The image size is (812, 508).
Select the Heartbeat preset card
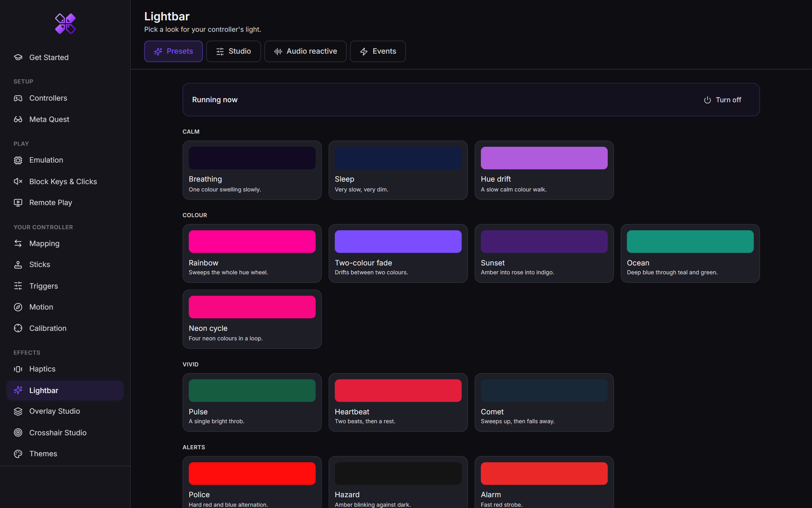pyautogui.click(x=398, y=403)
